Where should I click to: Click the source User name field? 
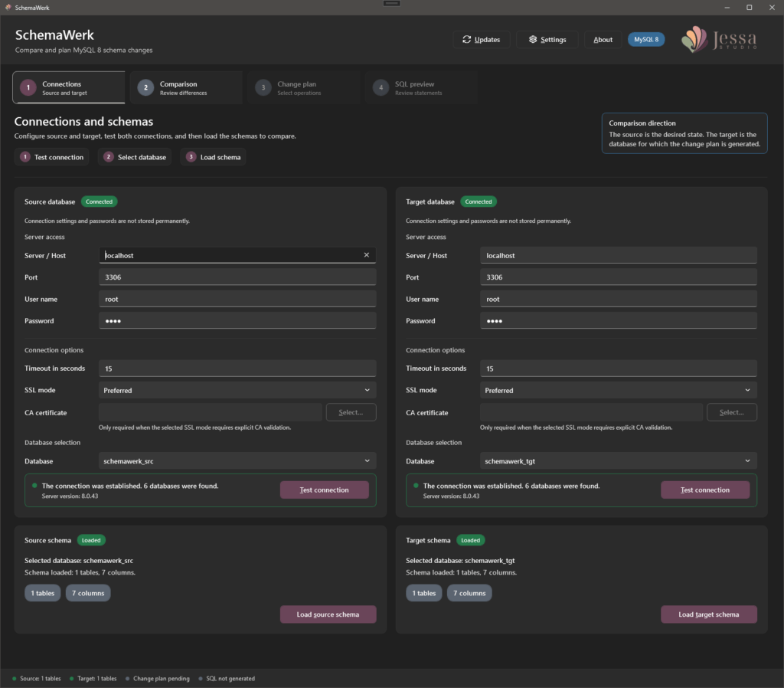237,299
